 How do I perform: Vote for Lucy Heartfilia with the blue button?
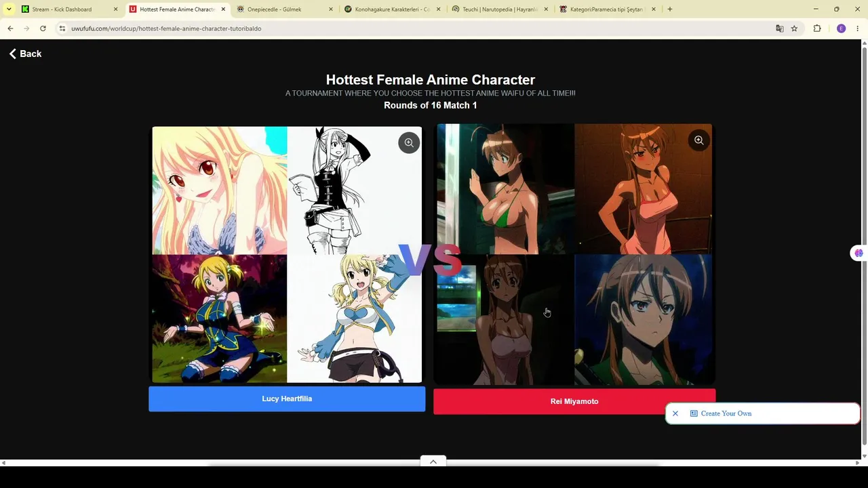tap(287, 399)
